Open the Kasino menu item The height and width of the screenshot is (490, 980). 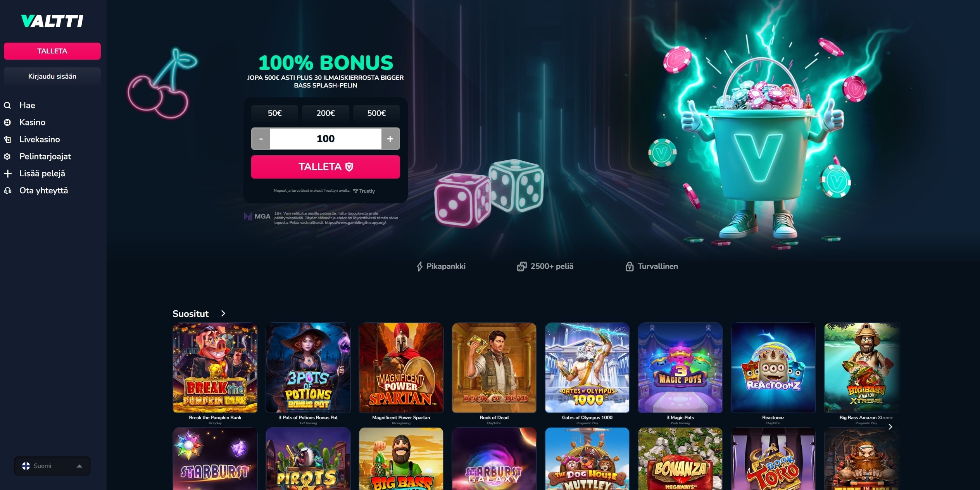tap(33, 122)
